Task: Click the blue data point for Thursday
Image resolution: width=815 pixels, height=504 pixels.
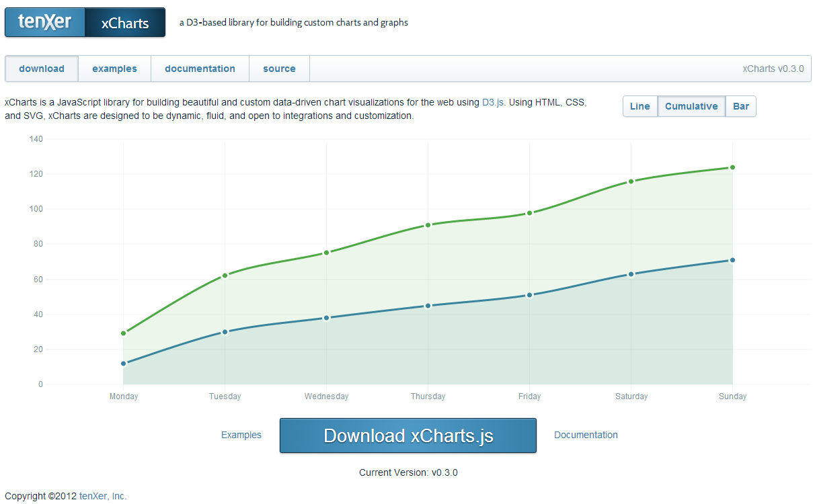Action: coord(428,306)
